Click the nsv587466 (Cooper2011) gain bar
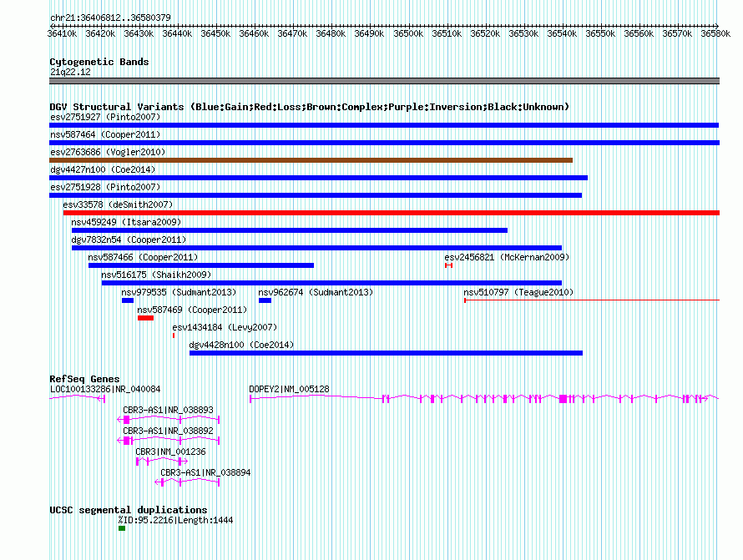743x560 pixels. tap(201, 265)
